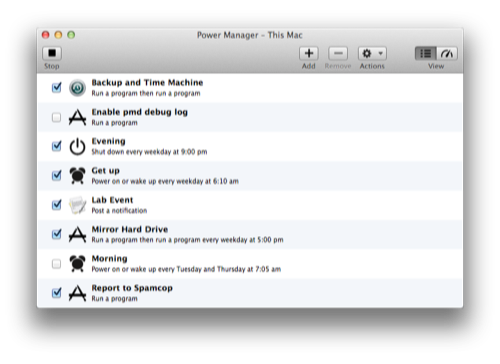Uncheck the Backup and Time Machine checkbox
This screenshot has height=364, width=500.
pos(57,88)
